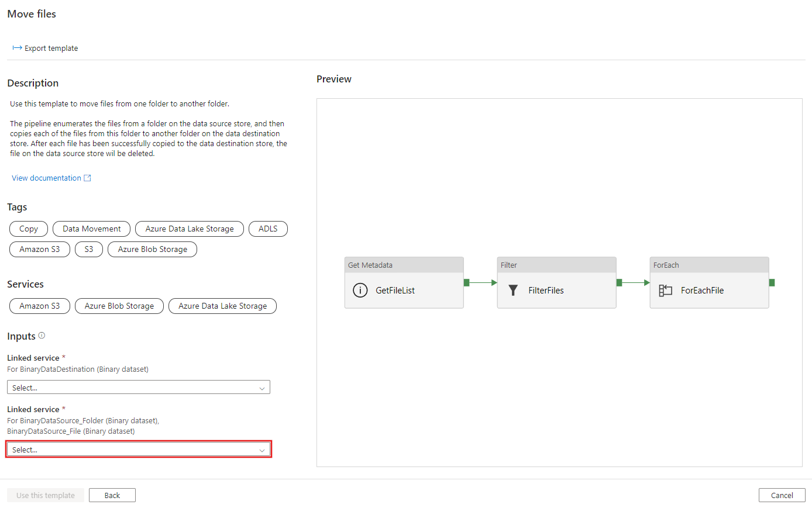Click 'Use this template to move files' sentence
812x508 pixels.
click(x=119, y=104)
